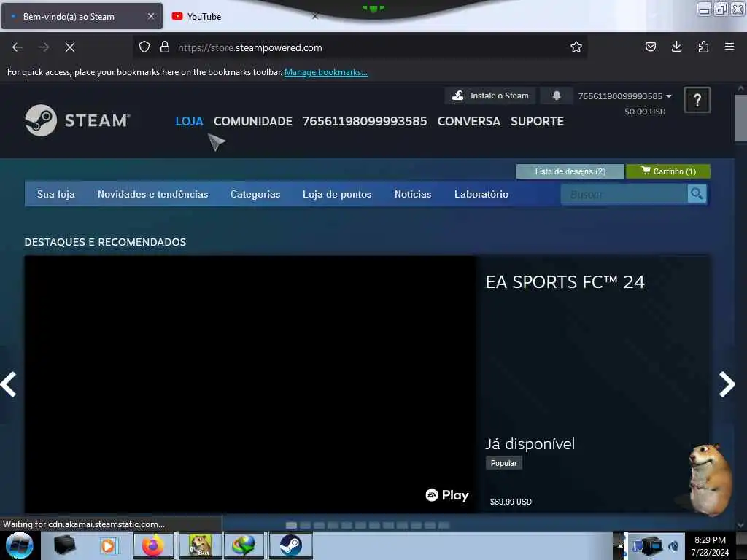Bookmark this page with the star
Image resolution: width=747 pixels, height=560 pixels.
pos(576,47)
